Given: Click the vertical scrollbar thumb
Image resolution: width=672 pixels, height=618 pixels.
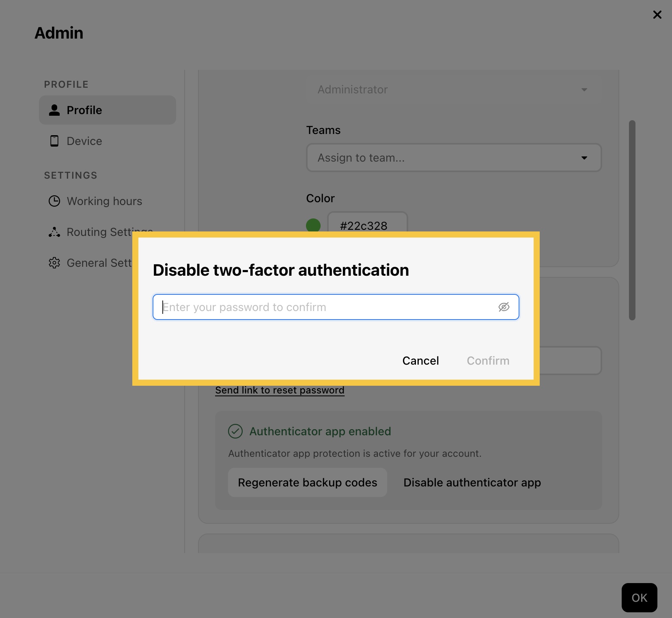Looking at the screenshot, I should (x=632, y=220).
